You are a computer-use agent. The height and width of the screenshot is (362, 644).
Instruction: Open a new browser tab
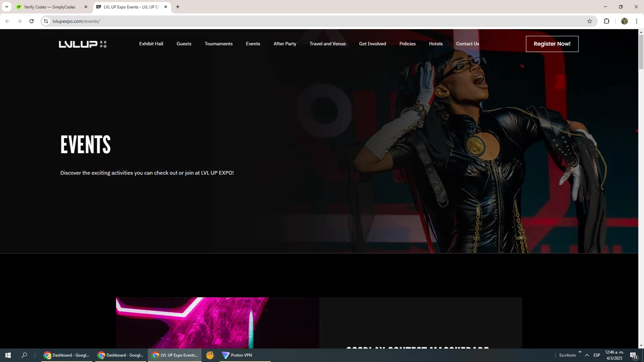point(178,7)
